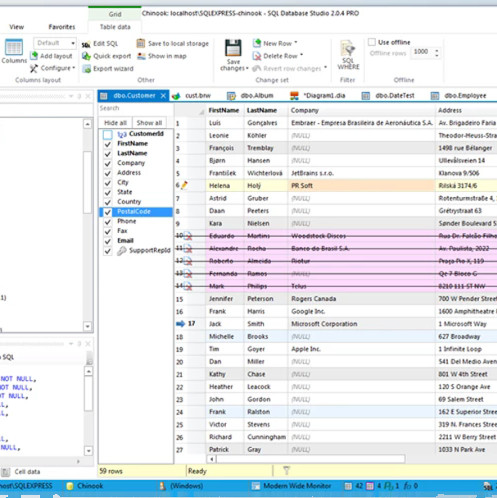The width and height of the screenshot is (497, 498).
Task: Open the Configure tool icon
Action: pyautogui.click(x=34, y=68)
